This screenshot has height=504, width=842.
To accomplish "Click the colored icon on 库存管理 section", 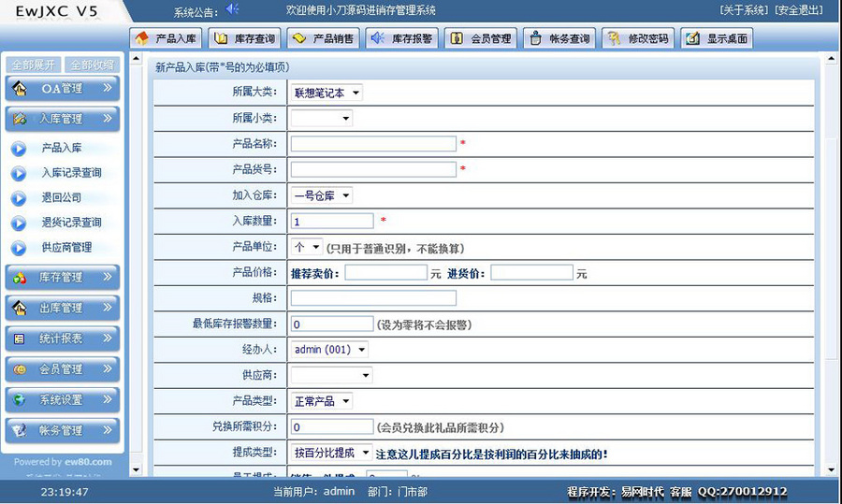I will [x=20, y=278].
